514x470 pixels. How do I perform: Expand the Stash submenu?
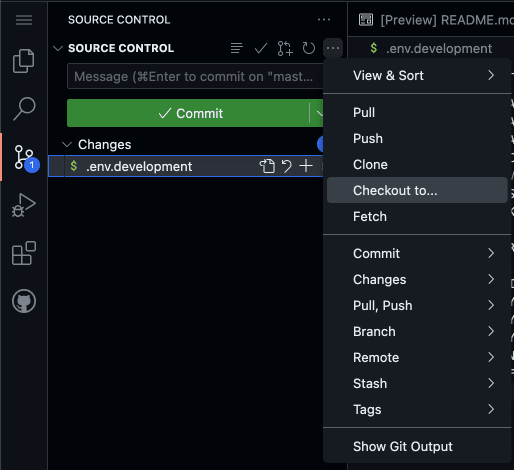417,383
